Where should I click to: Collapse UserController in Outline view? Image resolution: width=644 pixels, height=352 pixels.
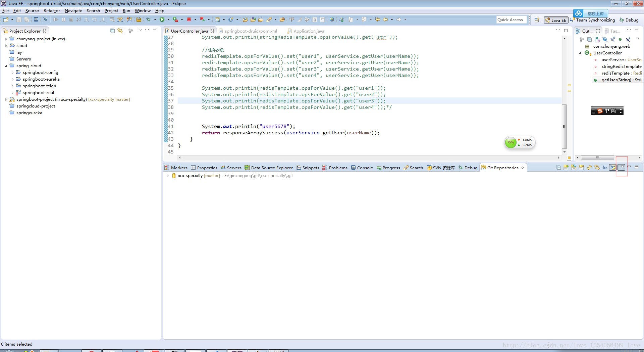580,53
